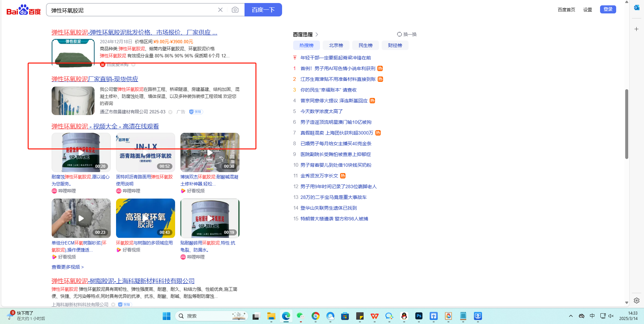Switch to the 财经榜 tab
This screenshot has width=644, height=324.
(395, 45)
